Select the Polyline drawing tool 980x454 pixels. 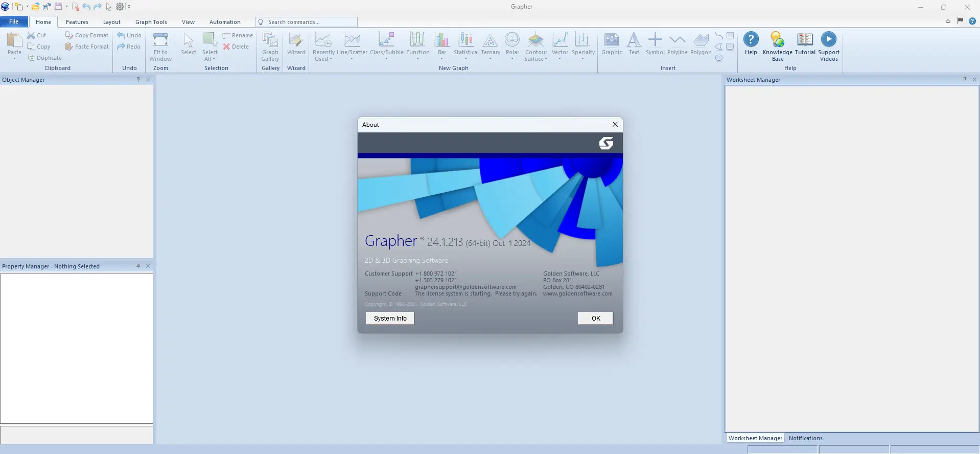[x=678, y=43]
